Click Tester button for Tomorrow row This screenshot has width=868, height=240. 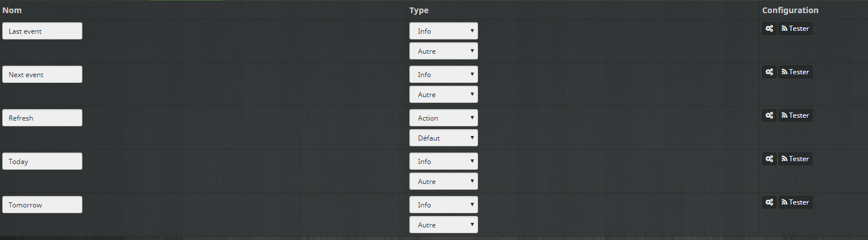coord(795,202)
